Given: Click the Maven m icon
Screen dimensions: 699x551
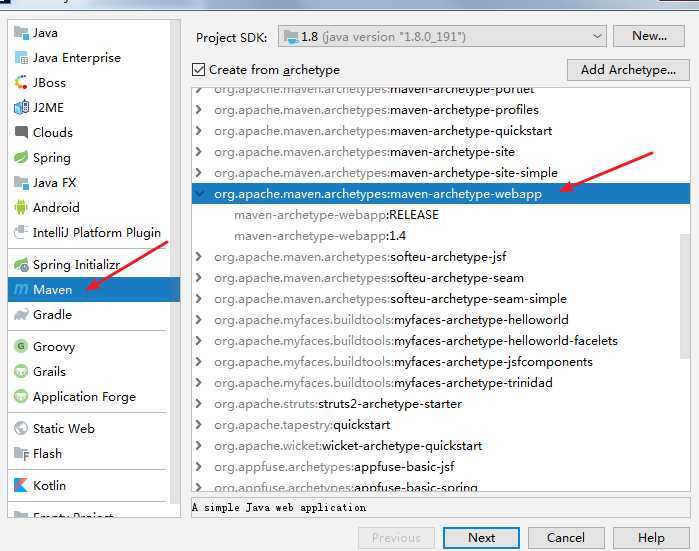Looking at the screenshot, I should [21, 290].
